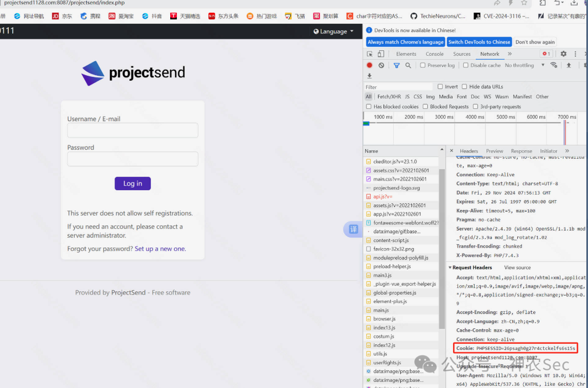Viewport: 588px width, 388px height.
Task: Select the api.js?v= failed request
Action: (x=401, y=196)
